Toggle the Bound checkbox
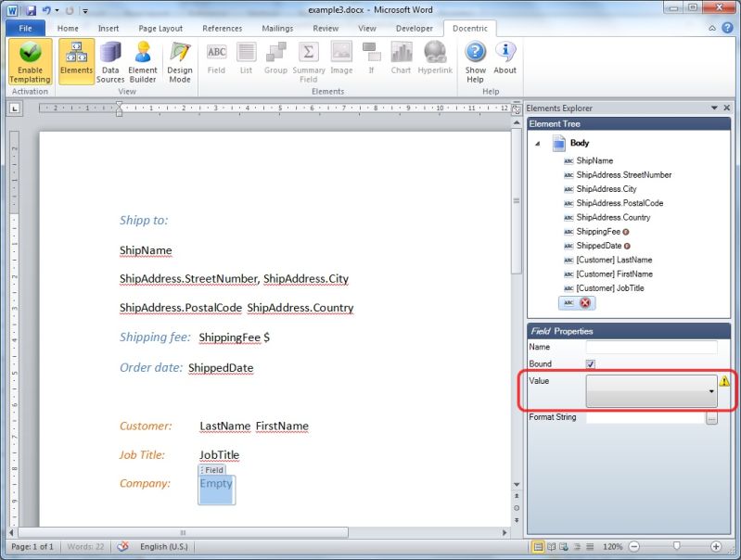Screen dimensions: 741x560 pyautogui.click(x=590, y=363)
